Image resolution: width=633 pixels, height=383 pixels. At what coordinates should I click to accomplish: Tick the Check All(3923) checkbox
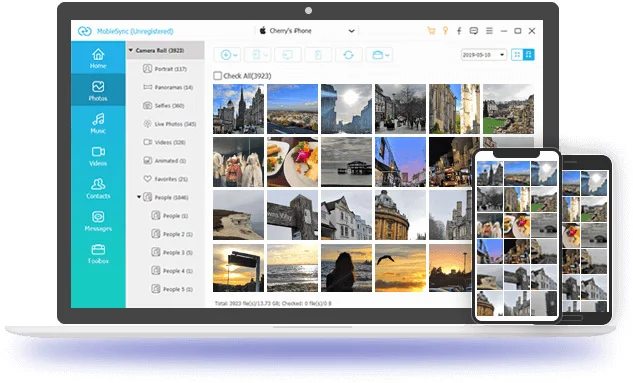pyautogui.click(x=218, y=75)
